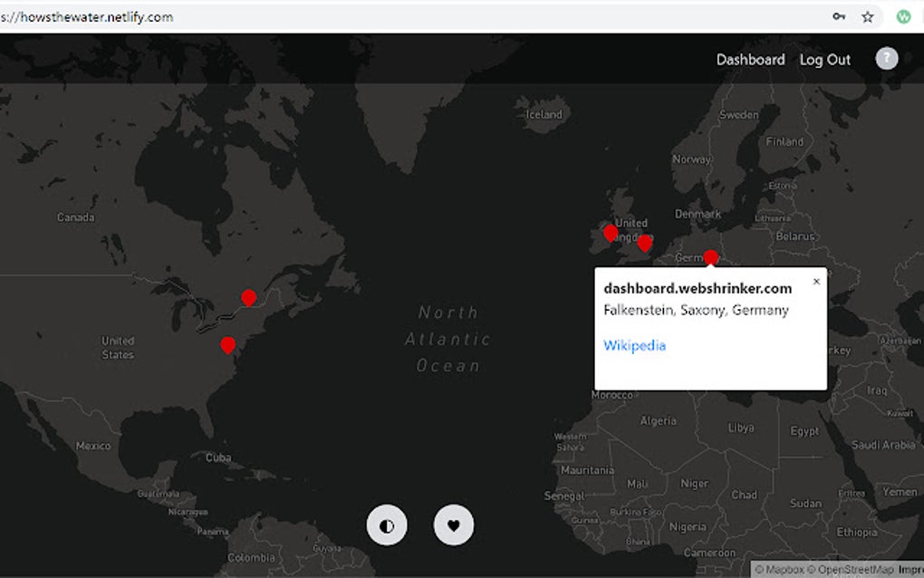Toggle the contrast theme button
Image resolution: width=924 pixels, height=578 pixels.
(x=387, y=525)
